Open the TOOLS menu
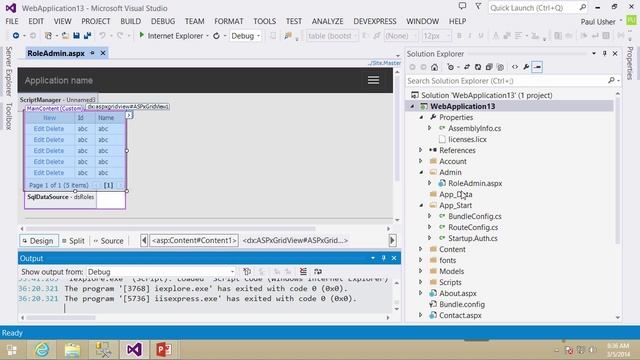This screenshot has height=360, width=640. pyautogui.click(x=264, y=21)
